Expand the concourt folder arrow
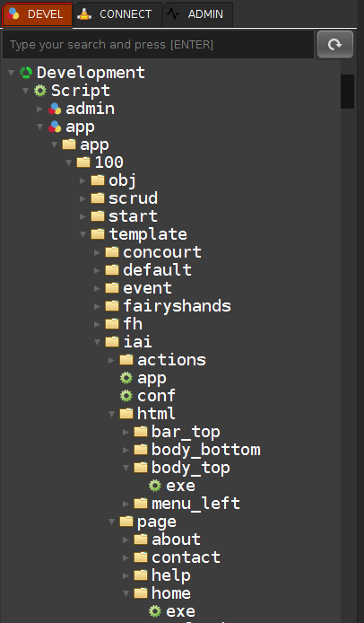The height and width of the screenshot is (623, 364). [x=97, y=252]
